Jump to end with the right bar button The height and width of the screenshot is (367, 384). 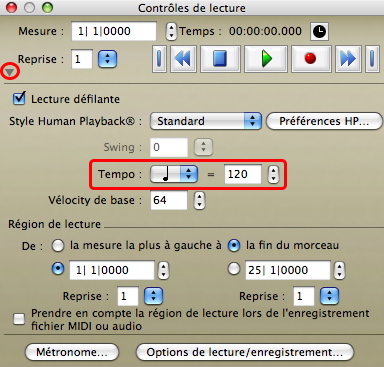372,59
